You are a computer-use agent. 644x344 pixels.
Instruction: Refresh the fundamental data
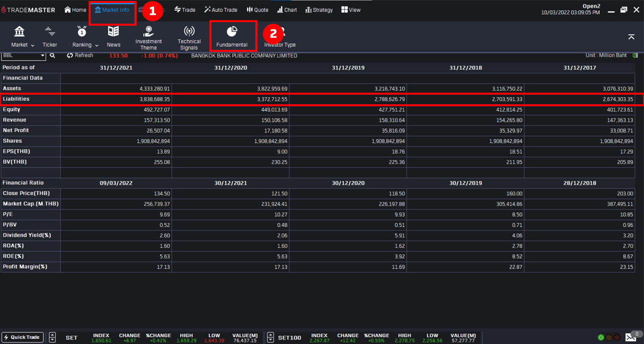coord(80,55)
